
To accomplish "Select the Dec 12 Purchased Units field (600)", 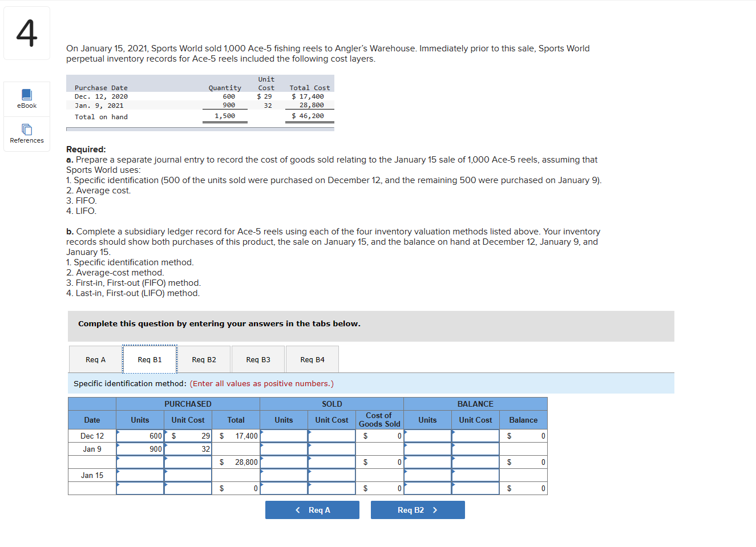I will click(x=140, y=436).
